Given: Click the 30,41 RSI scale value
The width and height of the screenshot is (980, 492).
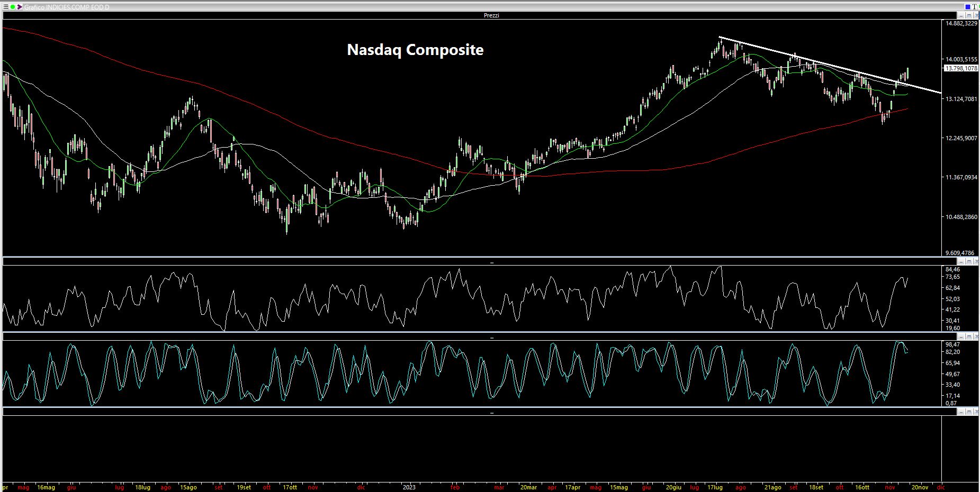Looking at the screenshot, I should tap(952, 321).
